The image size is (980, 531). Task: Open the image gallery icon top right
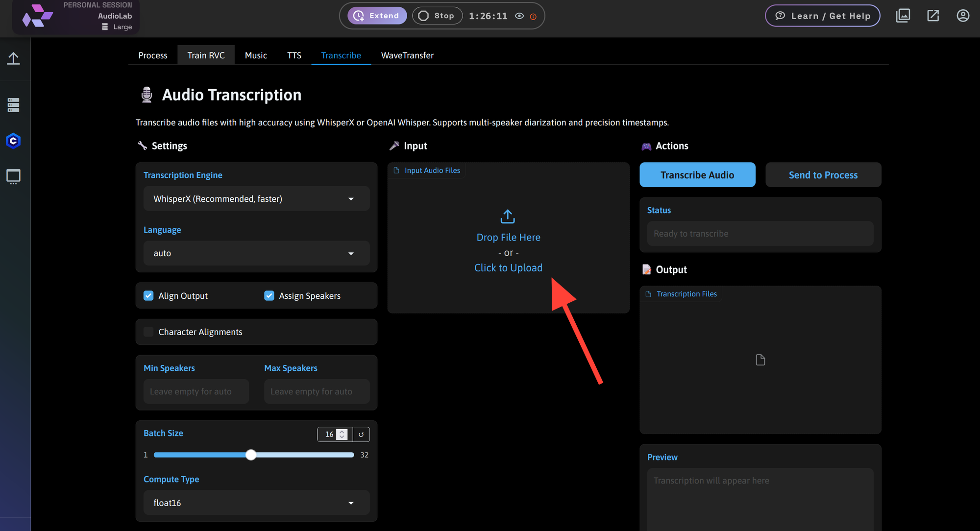pyautogui.click(x=903, y=16)
